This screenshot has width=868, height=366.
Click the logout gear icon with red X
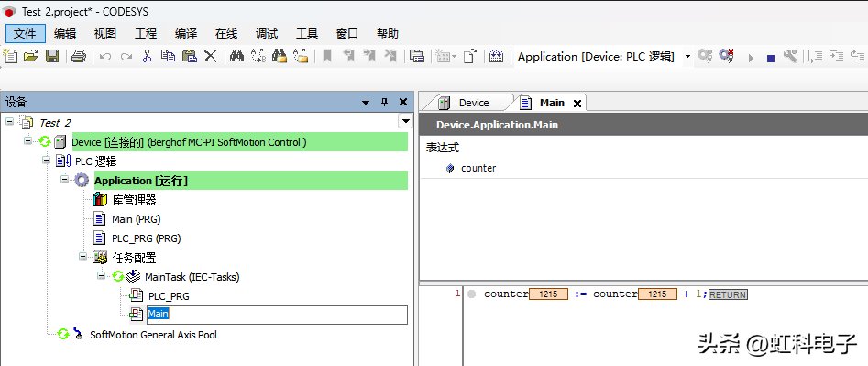click(726, 56)
